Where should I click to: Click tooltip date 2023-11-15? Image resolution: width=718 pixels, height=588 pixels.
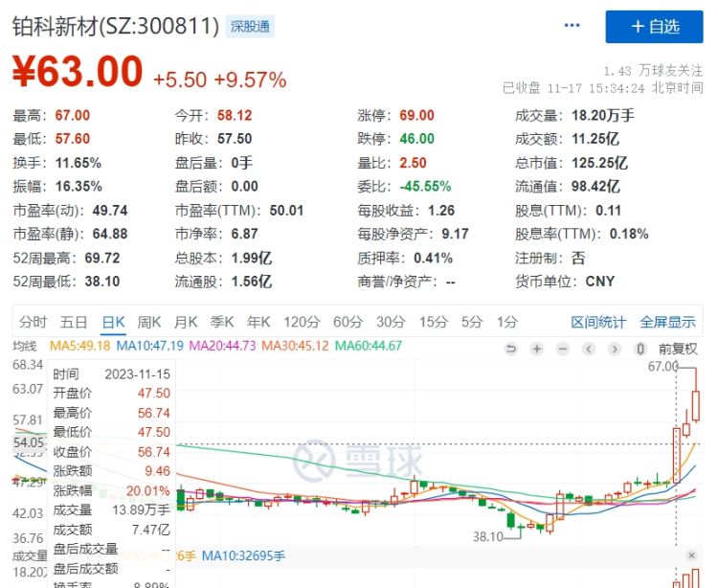tap(137, 374)
